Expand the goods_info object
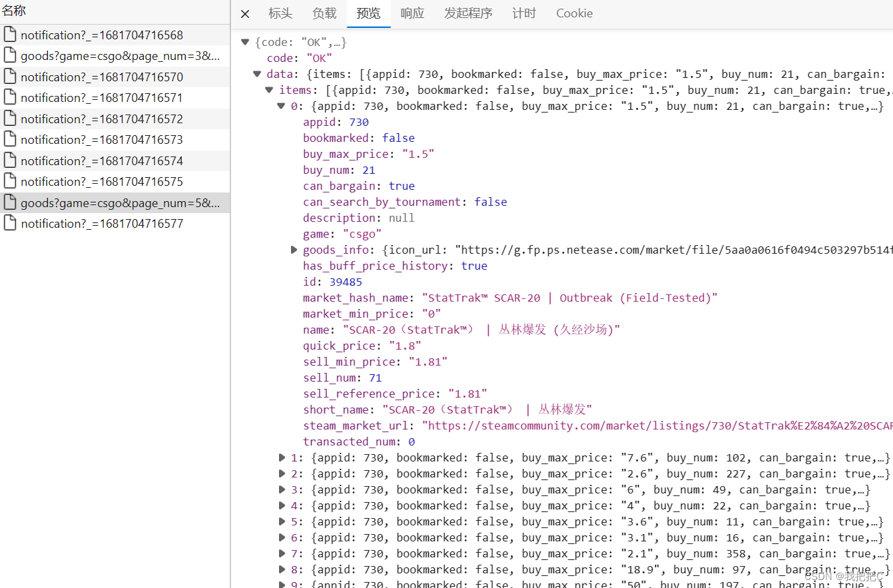This screenshot has height=588, width=893. pos(294,250)
